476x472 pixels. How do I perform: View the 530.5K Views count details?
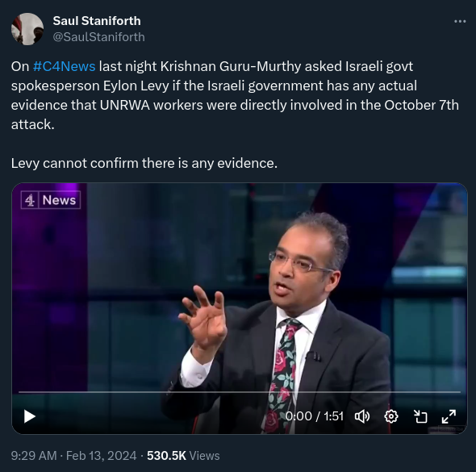183,456
